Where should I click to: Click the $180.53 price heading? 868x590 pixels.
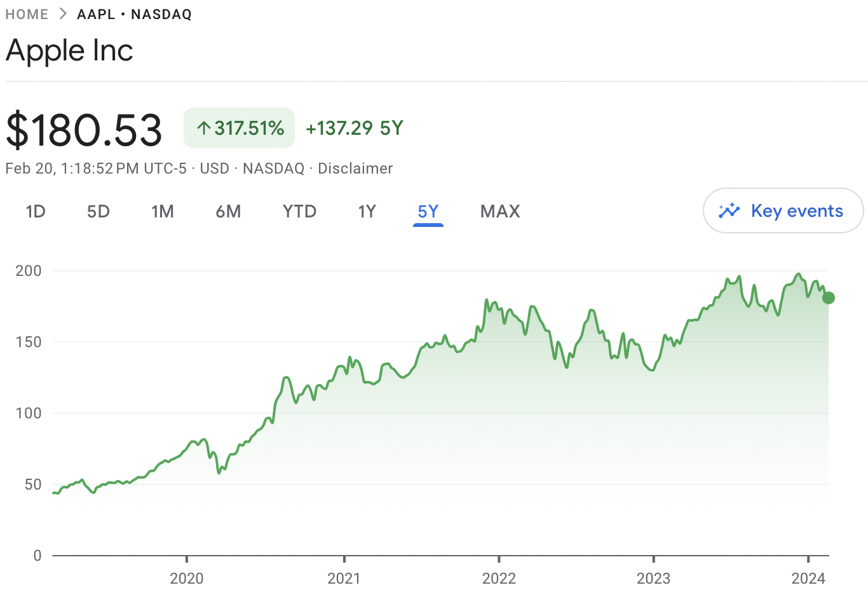click(x=84, y=130)
